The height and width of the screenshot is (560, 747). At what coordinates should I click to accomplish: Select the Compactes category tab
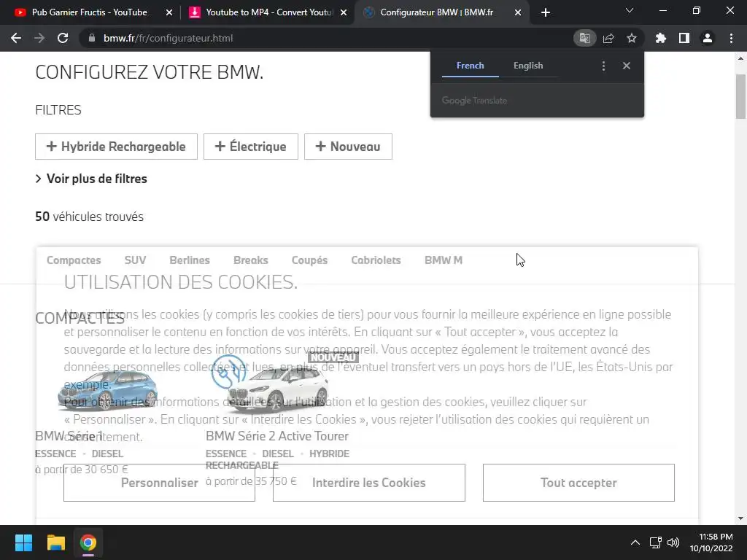coord(74,260)
